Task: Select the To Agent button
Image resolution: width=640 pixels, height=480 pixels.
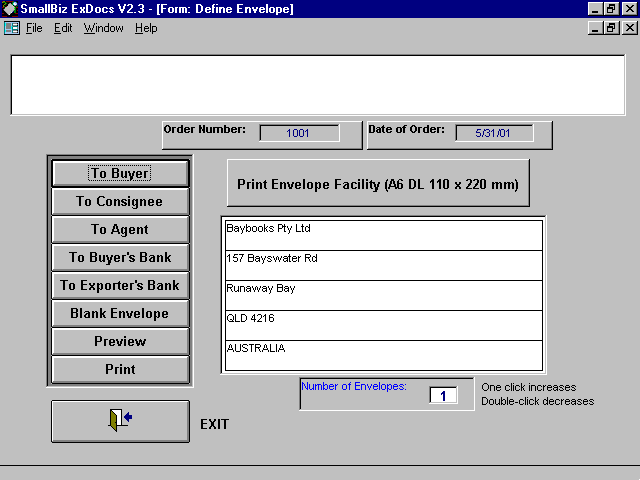Action: (x=120, y=229)
